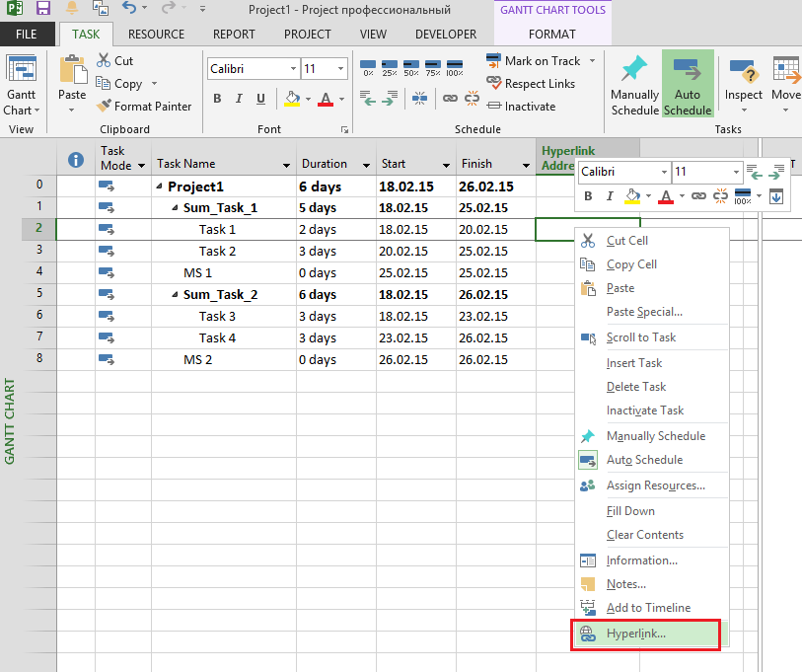802x672 pixels.
Task: Collapse the Sum_Task_2 summary task
Action: [x=175, y=295]
